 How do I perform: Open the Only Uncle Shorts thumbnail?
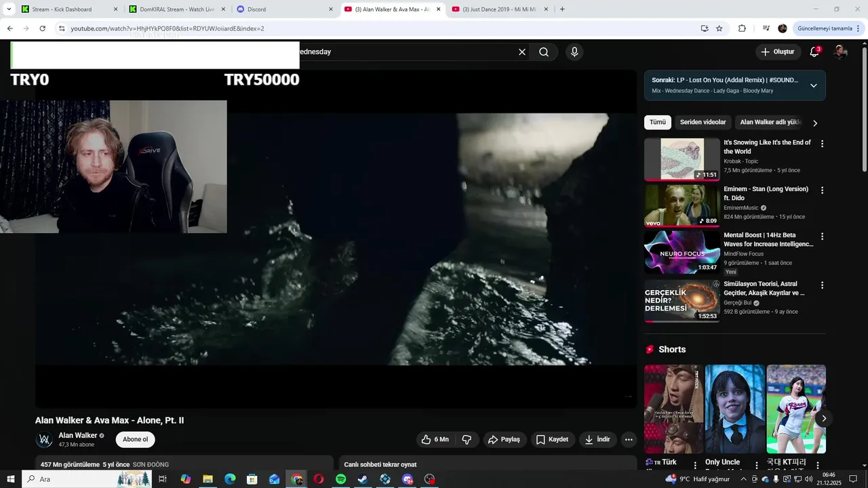click(x=734, y=409)
